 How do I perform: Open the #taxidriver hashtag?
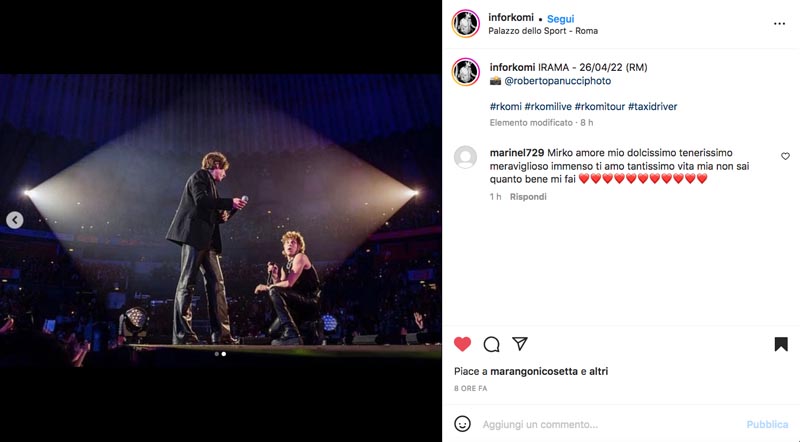(x=653, y=107)
